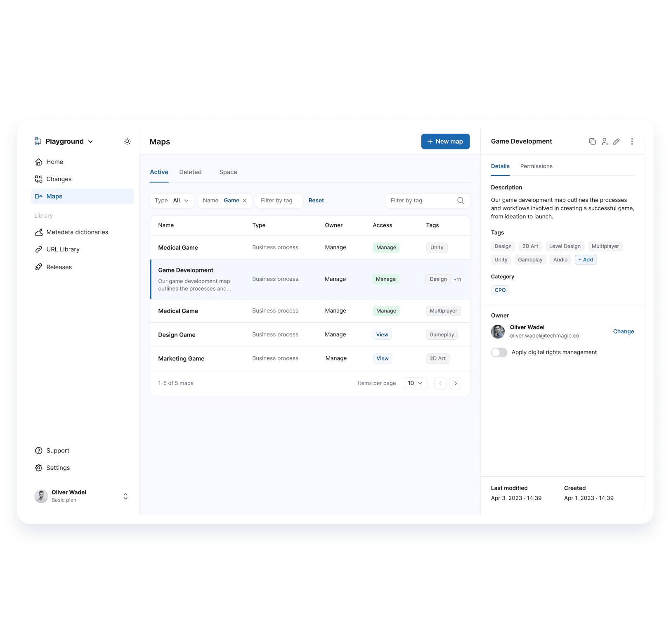The image size is (671, 644).
Task: Click the Active tab
Action: [159, 172]
